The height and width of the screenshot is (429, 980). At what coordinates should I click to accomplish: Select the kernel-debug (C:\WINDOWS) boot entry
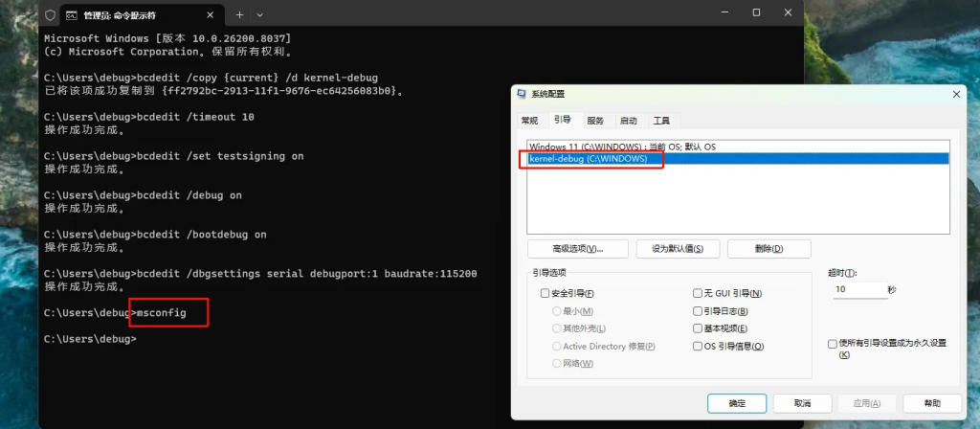(738, 159)
